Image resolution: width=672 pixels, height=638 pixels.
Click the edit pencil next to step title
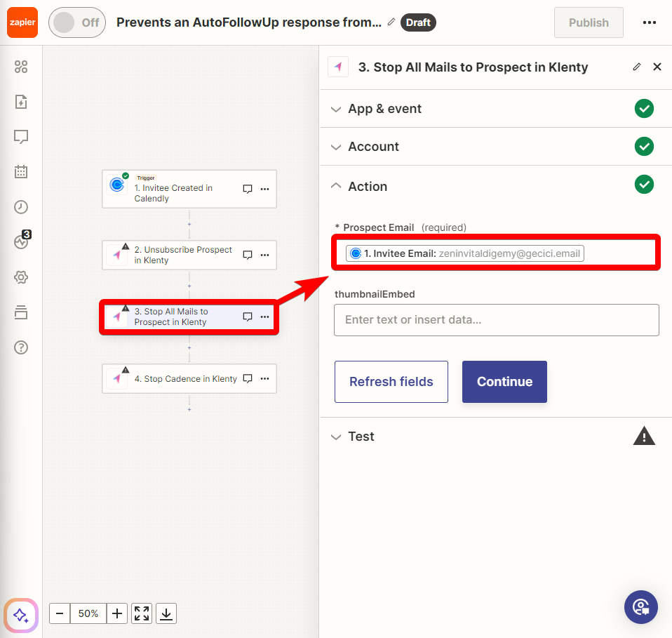pos(637,67)
